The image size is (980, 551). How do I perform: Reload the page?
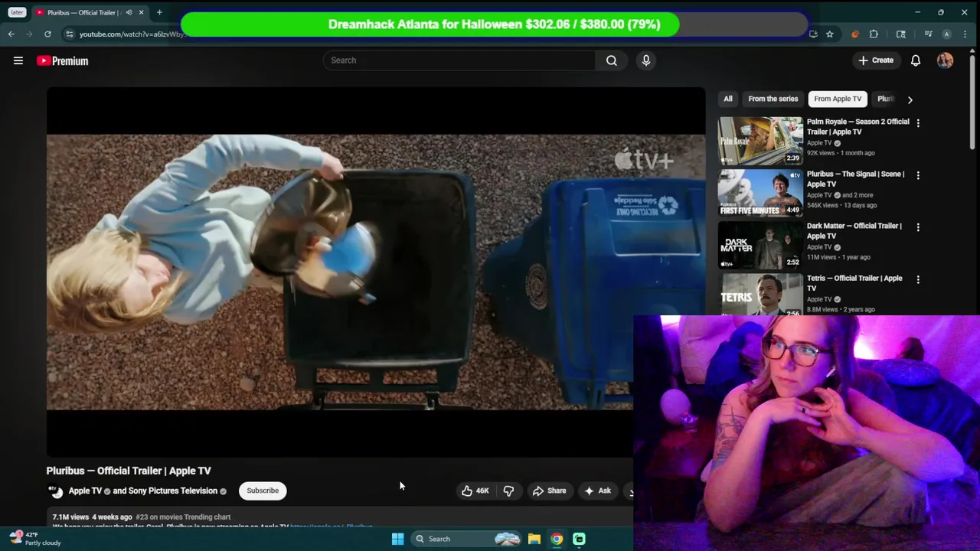(x=47, y=34)
